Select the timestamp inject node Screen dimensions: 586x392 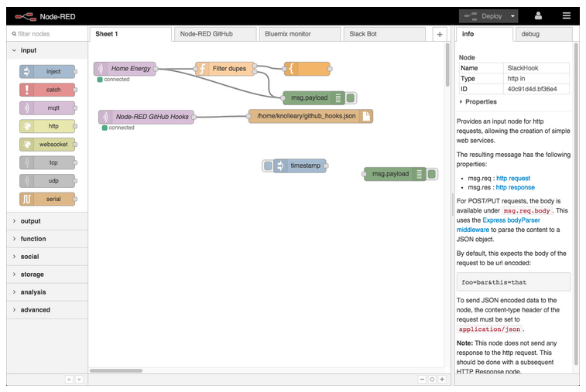point(300,165)
